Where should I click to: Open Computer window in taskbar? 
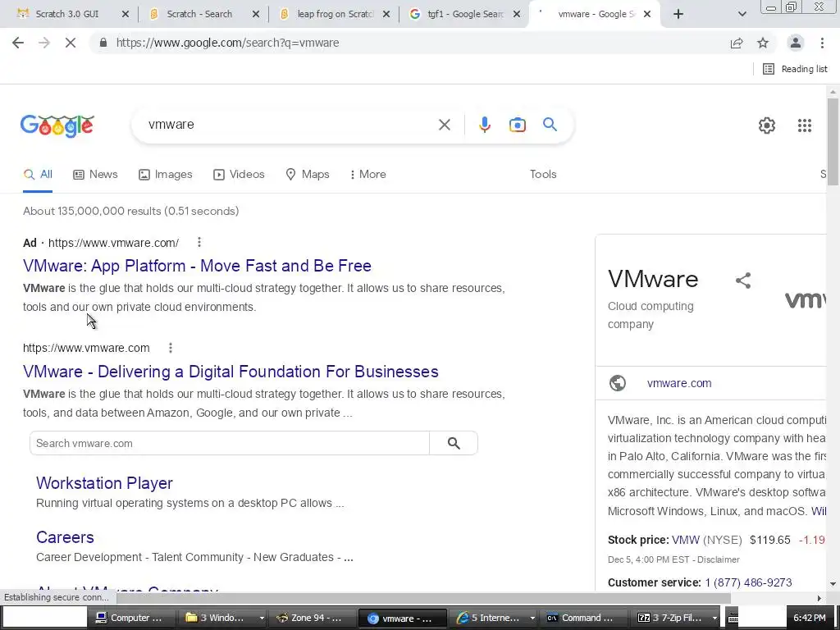click(130, 618)
